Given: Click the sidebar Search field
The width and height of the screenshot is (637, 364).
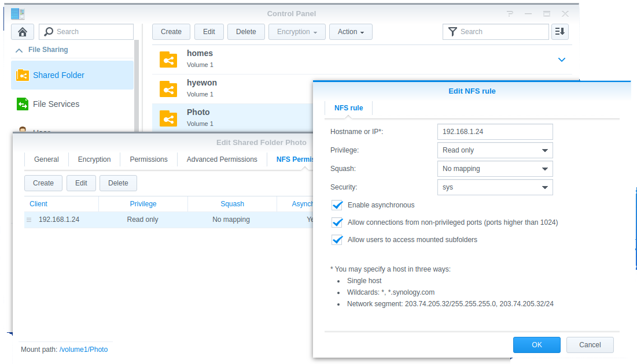Looking at the screenshot, I should point(86,32).
